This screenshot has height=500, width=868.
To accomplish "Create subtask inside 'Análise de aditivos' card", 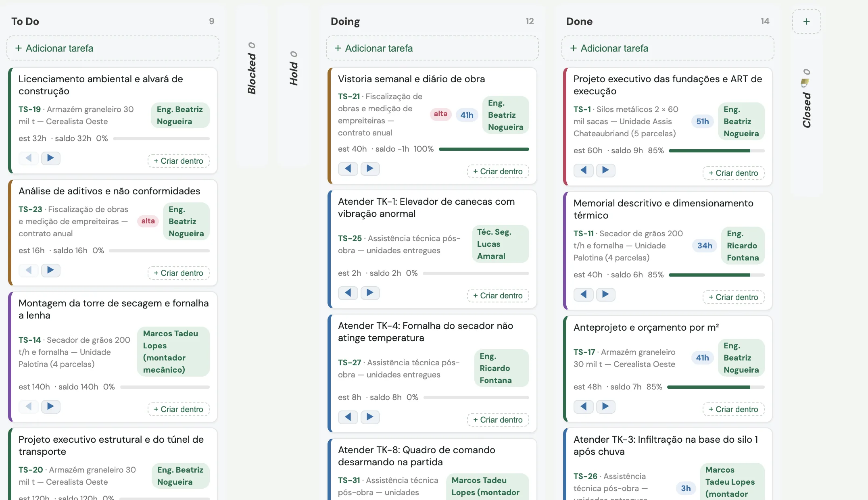I will point(179,273).
